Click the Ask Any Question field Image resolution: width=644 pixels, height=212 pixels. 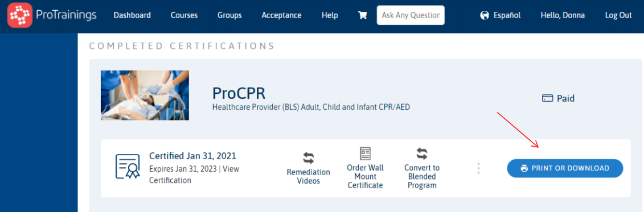point(411,15)
